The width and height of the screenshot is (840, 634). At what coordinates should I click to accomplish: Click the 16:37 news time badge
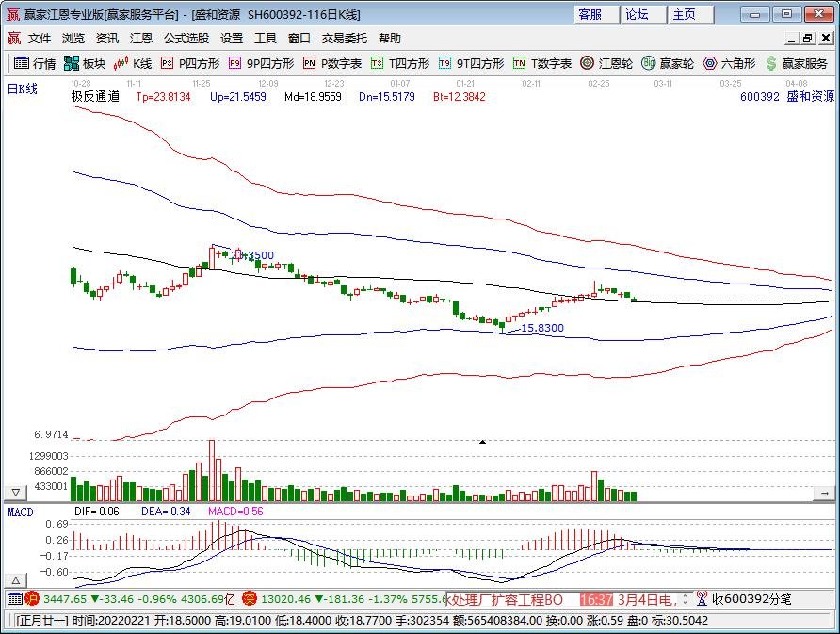[596, 599]
